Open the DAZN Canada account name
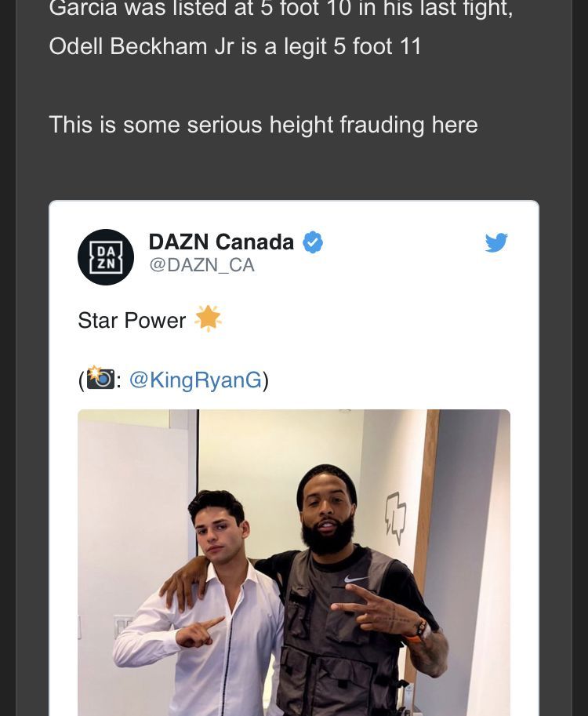This screenshot has width=588, height=716. (221, 242)
